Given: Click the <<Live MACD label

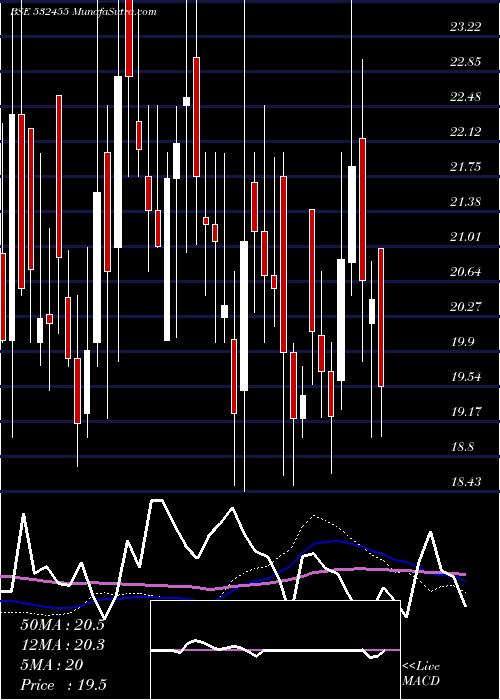Looking at the screenshot, I should tap(421, 673).
